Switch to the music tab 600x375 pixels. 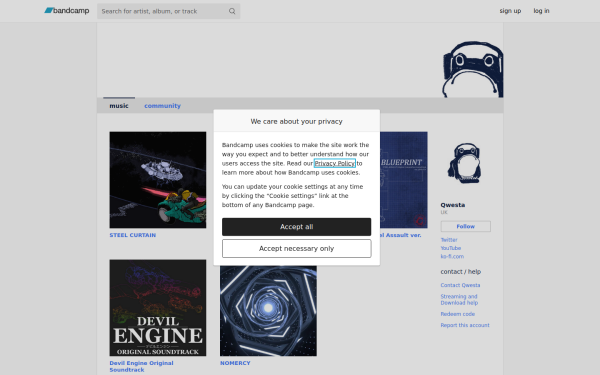click(119, 106)
